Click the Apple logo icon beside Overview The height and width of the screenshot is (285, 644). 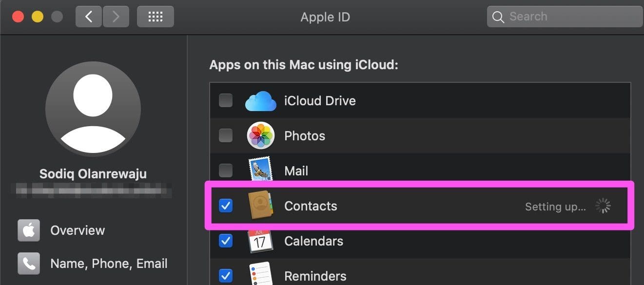(x=29, y=230)
